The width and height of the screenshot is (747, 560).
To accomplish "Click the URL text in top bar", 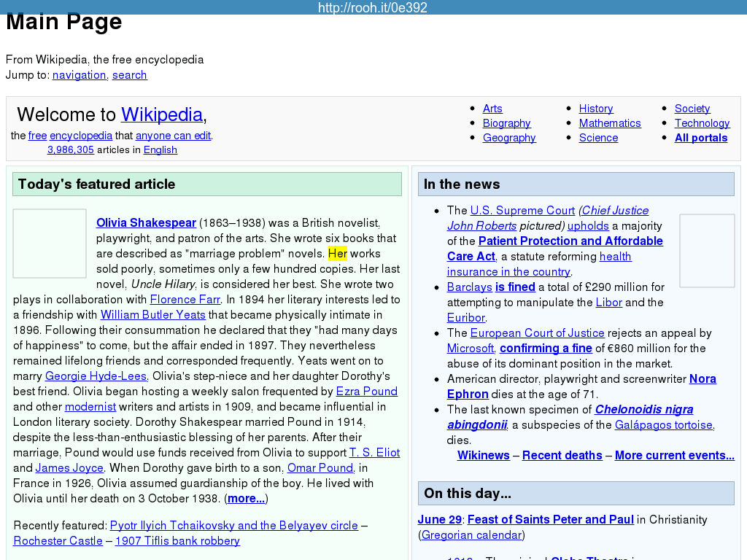I will (373, 8).
